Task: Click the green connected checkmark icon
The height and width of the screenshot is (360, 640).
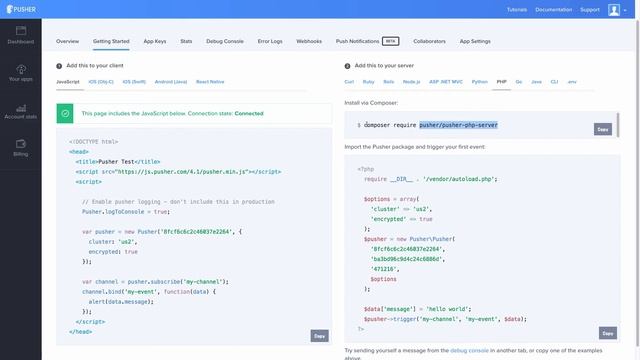Action: click(65, 113)
